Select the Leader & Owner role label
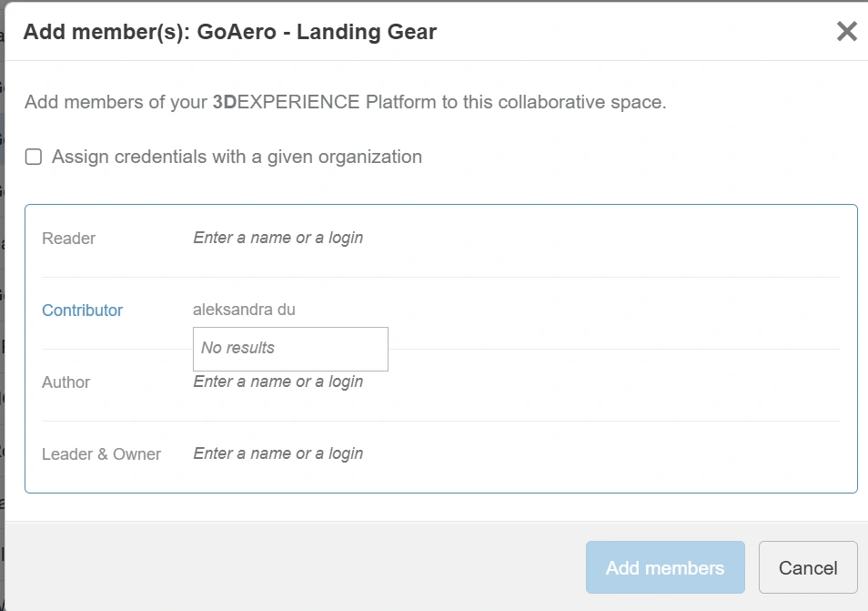Screen dimensions: 868x611 tap(101, 454)
